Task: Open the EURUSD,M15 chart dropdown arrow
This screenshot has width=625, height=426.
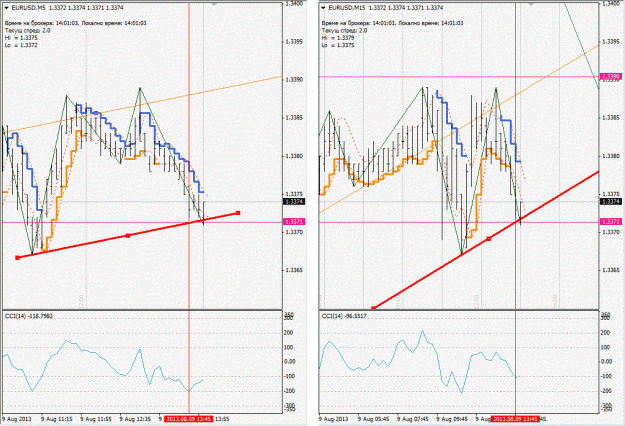Action: click(x=323, y=8)
